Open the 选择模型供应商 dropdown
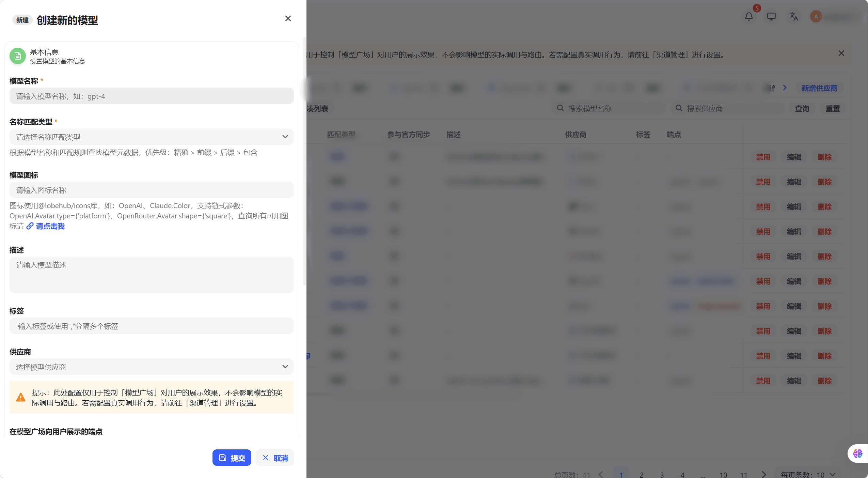Image resolution: width=868 pixels, height=478 pixels. click(151, 367)
